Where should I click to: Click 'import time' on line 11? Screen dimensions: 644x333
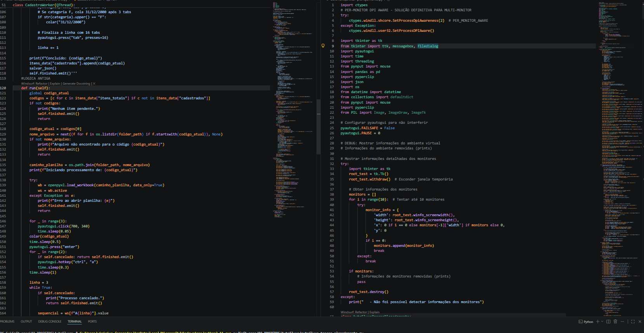click(x=352, y=56)
